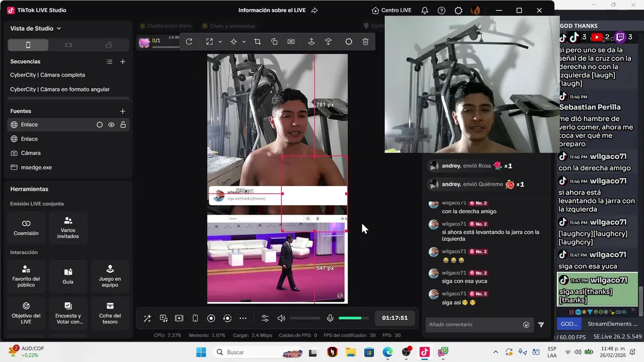Open the Coemisión tool
The width and height of the screenshot is (644, 362).
tap(26, 228)
